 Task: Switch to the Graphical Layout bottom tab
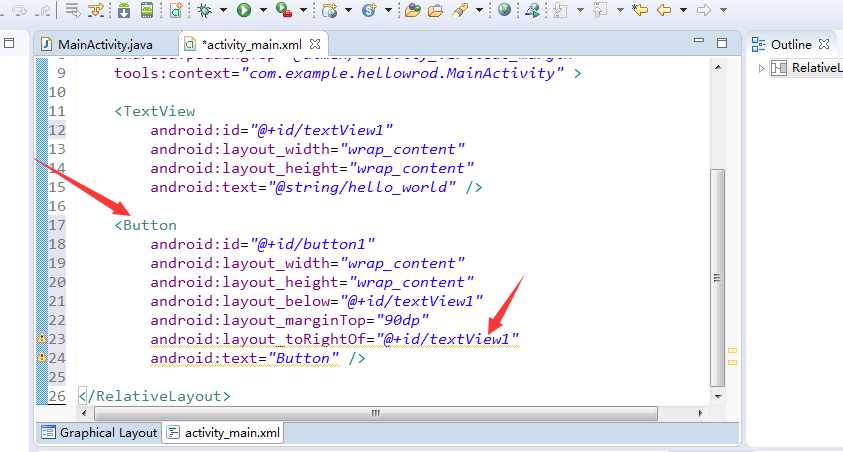click(x=99, y=433)
